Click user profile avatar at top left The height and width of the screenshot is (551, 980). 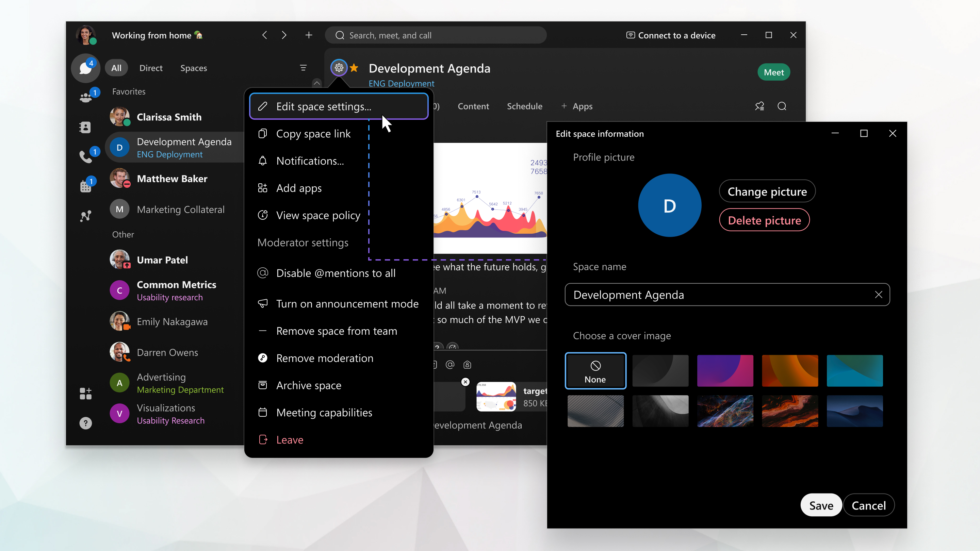86,35
